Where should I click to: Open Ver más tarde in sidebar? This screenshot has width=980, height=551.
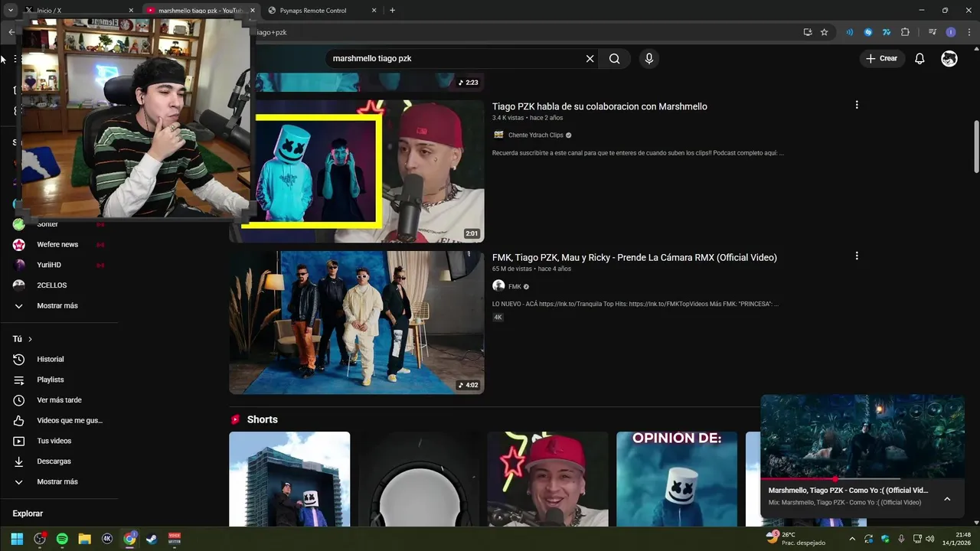[58, 400]
